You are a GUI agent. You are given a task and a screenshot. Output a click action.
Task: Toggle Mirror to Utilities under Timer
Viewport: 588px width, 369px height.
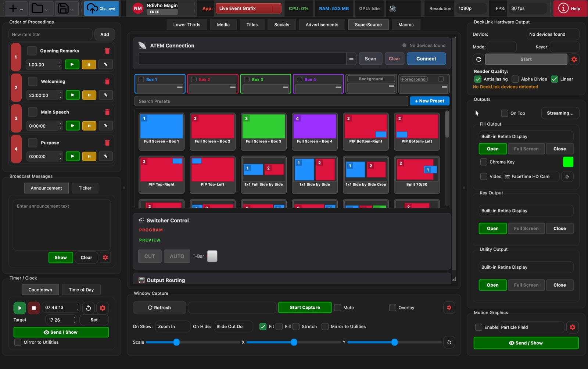point(18,342)
